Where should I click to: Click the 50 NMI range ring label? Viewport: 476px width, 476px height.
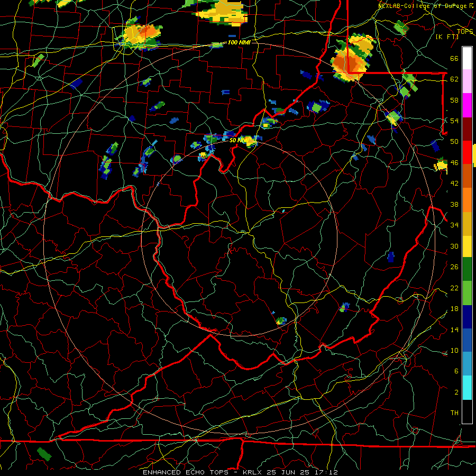point(239,140)
